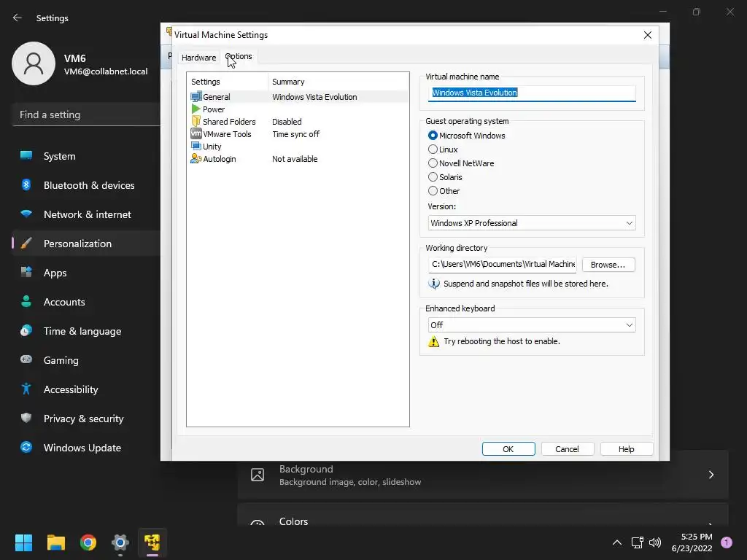The height and width of the screenshot is (560, 747).
Task: Click the VM6 user avatar
Action: point(34,63)
